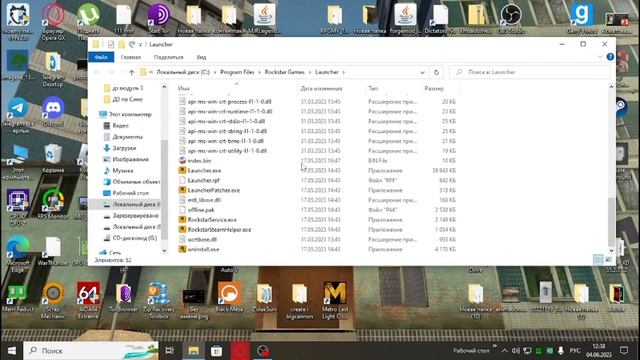Image resolution: width=640 pixels, height=360 pixels.
Task: Launch Mem Reduct from the desktop
Action: pos(18,297)
